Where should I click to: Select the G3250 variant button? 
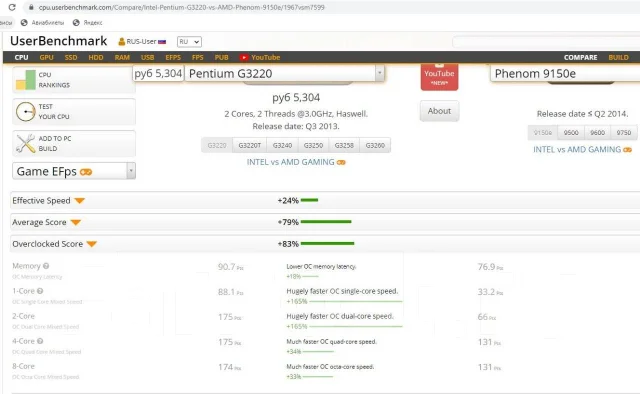tap(313, 145)
